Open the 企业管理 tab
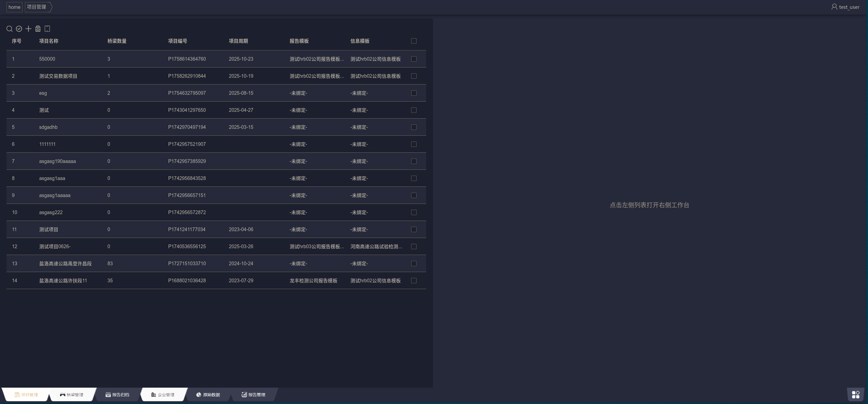The height and width of the screenshot is (404, 868). pyautogui.click(x=163, y=395)
